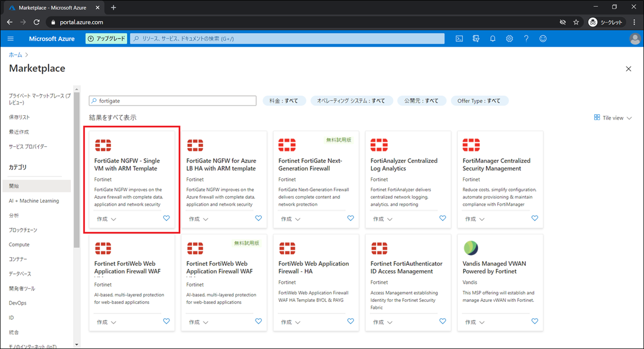This screenshot has width=644, height=349.
Task: Click the fortigate marketplace search box
Action: click(173, 101)
